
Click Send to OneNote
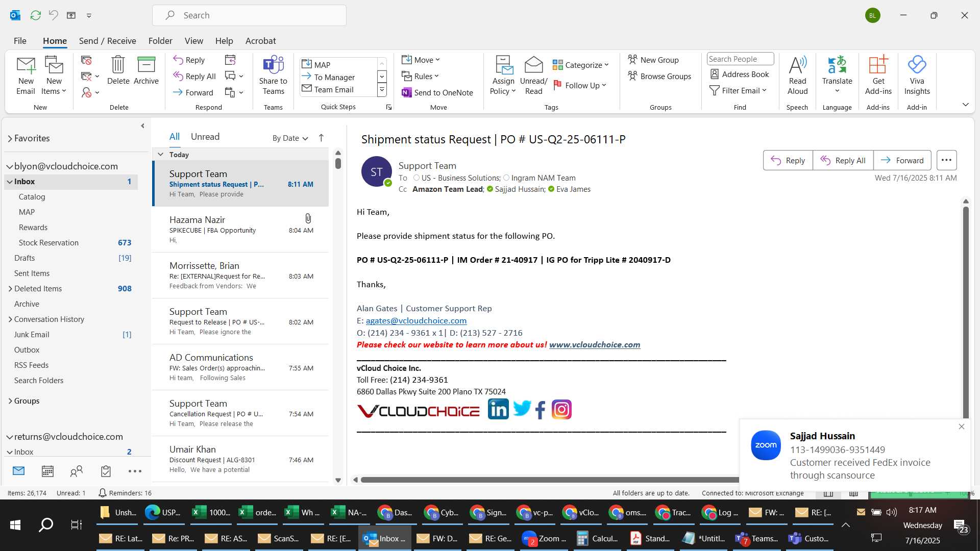point(437,92)
